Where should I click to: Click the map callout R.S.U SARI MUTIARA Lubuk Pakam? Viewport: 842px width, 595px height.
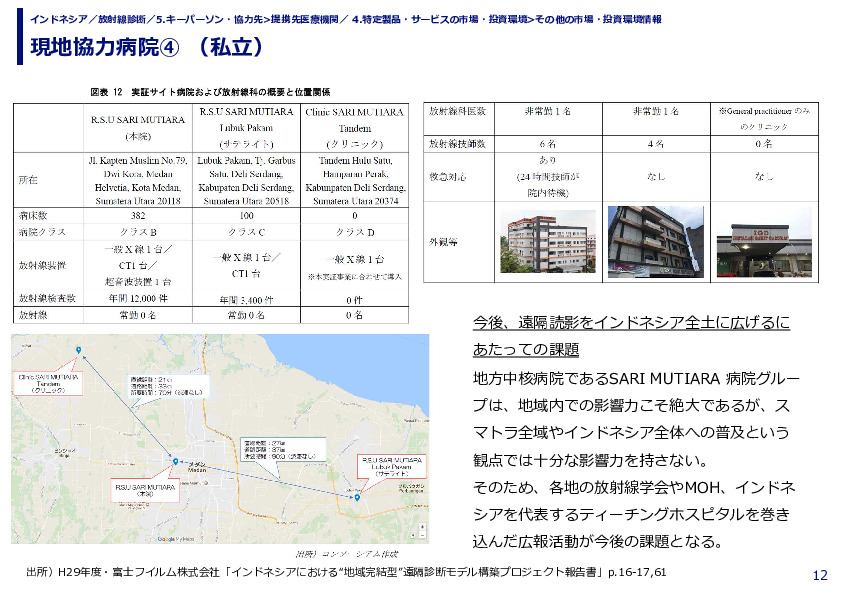coord(392,467)
